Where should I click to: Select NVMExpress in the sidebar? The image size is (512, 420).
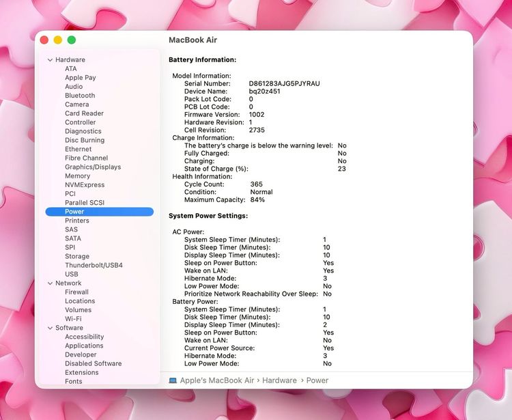(85, 185)
